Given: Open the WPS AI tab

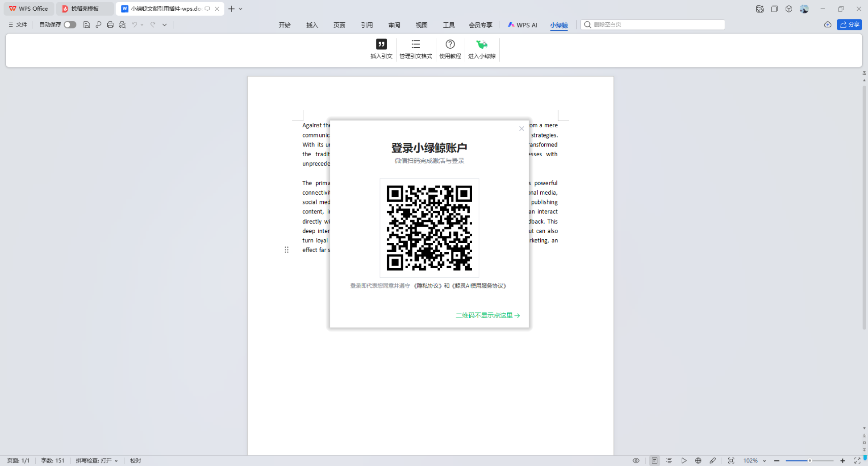Looking at the screenshot, I should pyautogui.click(x=522, y=25).
